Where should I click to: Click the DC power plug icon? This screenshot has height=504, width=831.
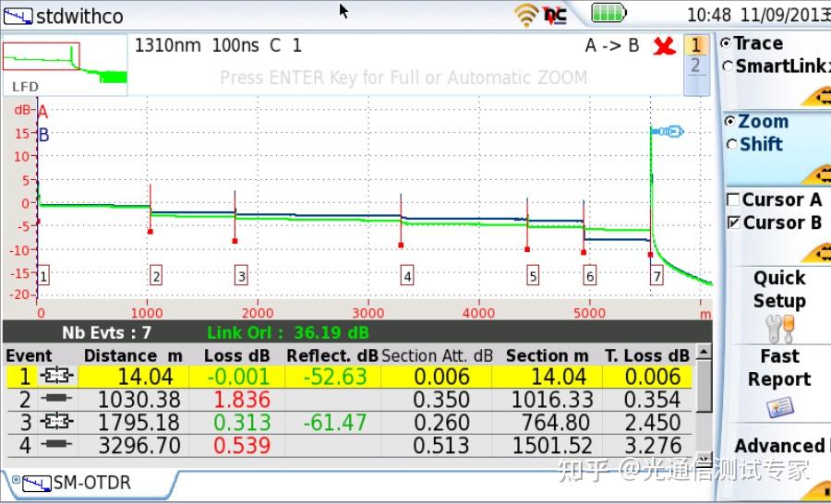(x=555, y=14)
